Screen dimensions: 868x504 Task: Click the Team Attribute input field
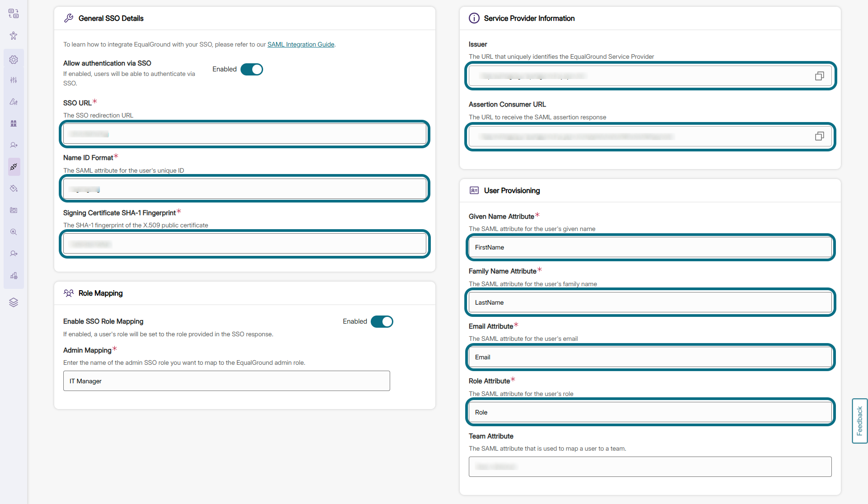[x=650, y=466]
